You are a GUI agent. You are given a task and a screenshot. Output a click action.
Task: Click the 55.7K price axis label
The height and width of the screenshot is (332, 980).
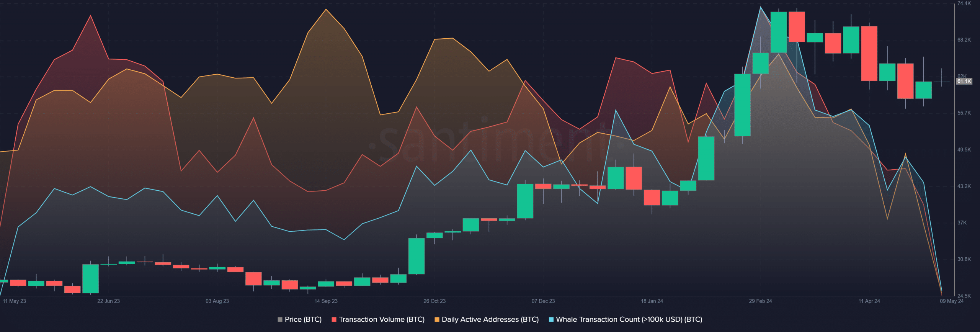click(964, 113)
